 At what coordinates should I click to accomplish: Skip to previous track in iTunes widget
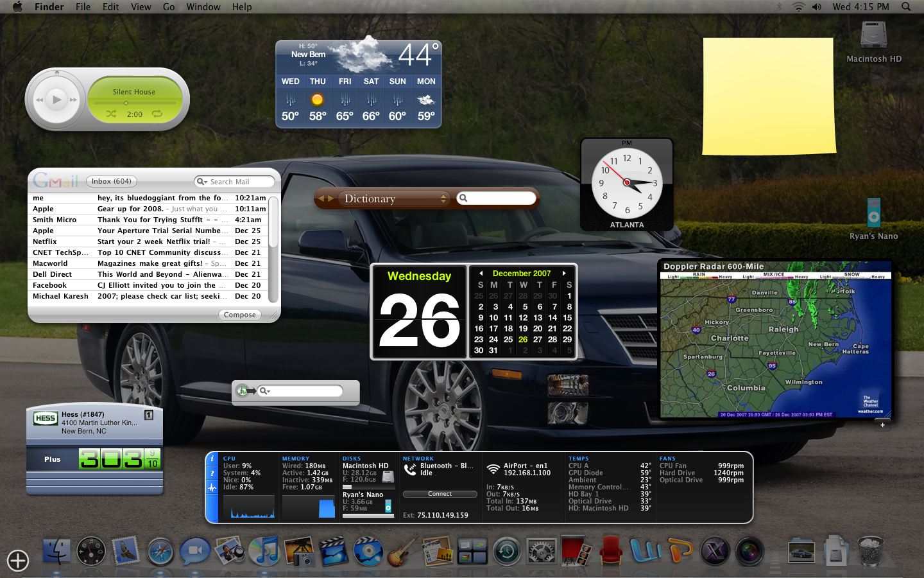(x=40, y=100)
